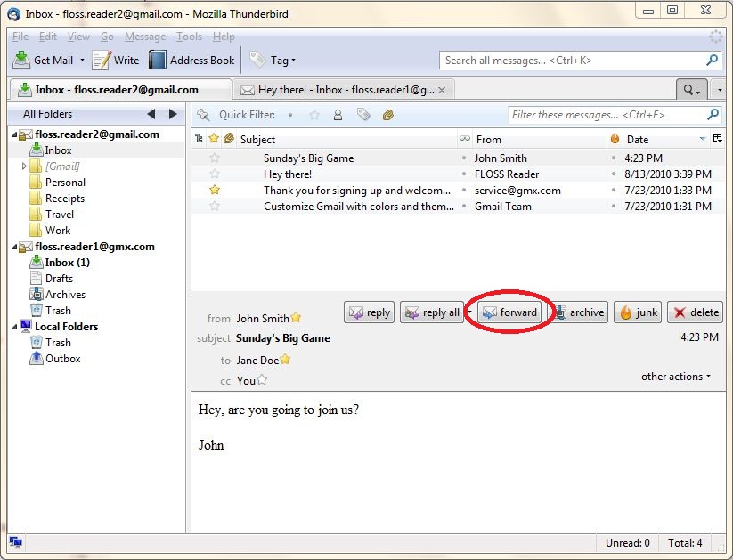The image size is (733, 560).
Task: Delete the message with the red X button
Action: (x=695, y=312)
